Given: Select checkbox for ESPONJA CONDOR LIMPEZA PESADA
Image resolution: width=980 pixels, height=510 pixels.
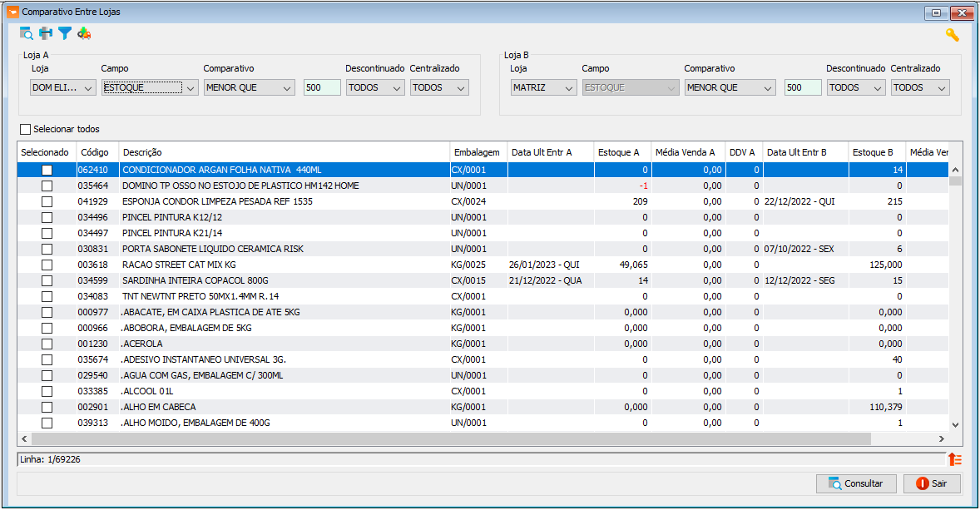Looking at the screenshot, I should pyautogui.click(x=47, y=202).
